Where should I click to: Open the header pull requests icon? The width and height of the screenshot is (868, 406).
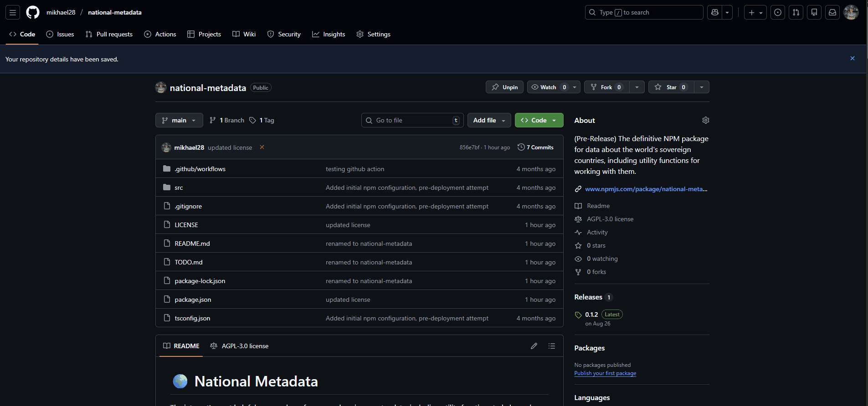(796, 13)
